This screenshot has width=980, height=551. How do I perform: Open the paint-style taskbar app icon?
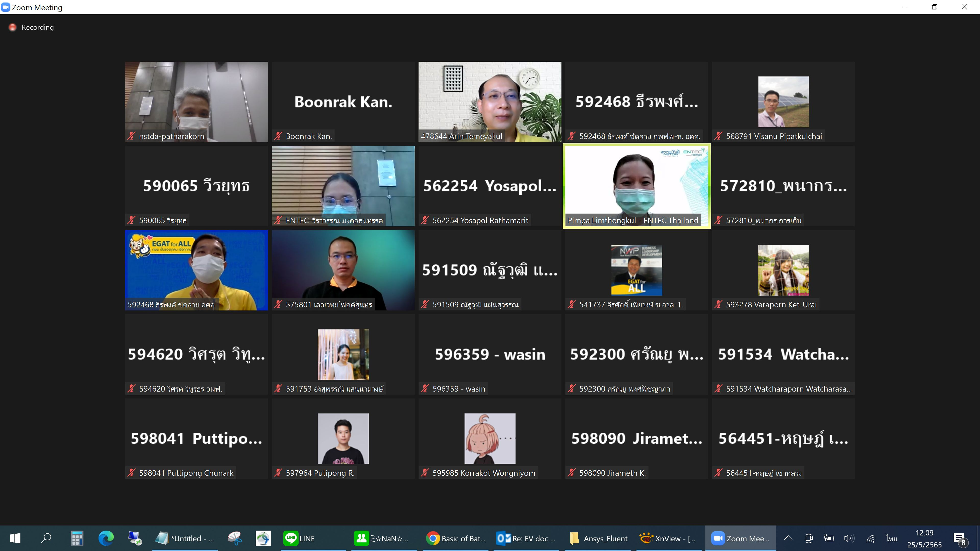coord(235,539)
